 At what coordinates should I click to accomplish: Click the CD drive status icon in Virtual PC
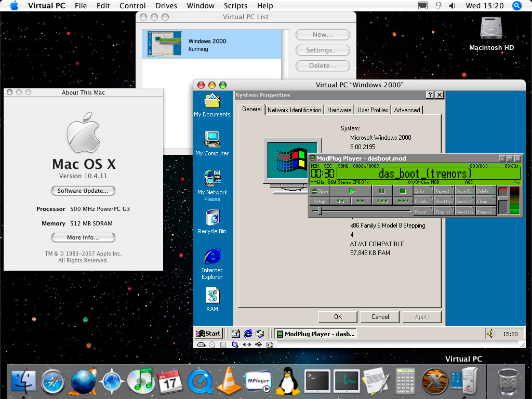212,345
